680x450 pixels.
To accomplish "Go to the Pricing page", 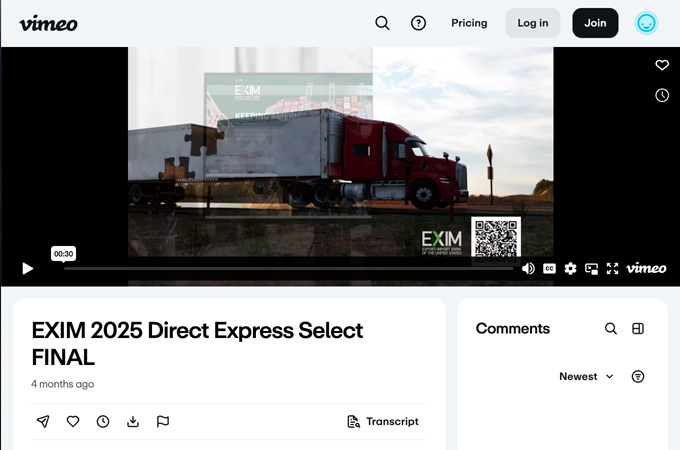I will coord(469,23).
